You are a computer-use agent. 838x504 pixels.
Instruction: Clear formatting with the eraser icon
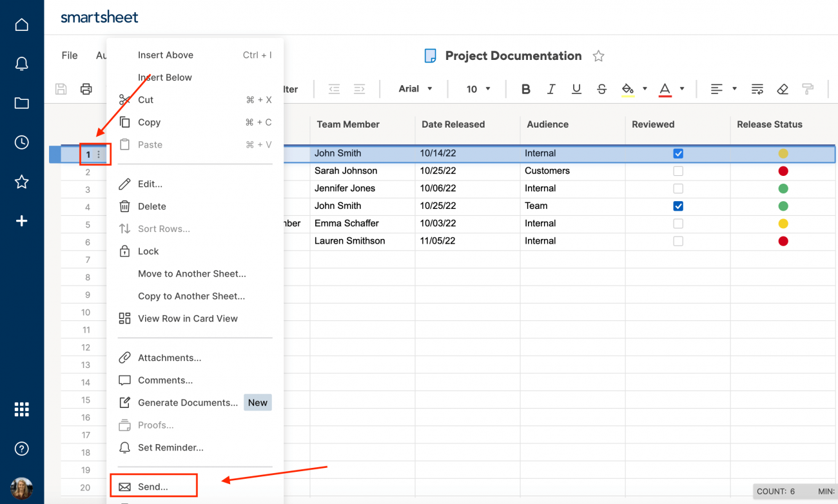(x=782, y=89)
